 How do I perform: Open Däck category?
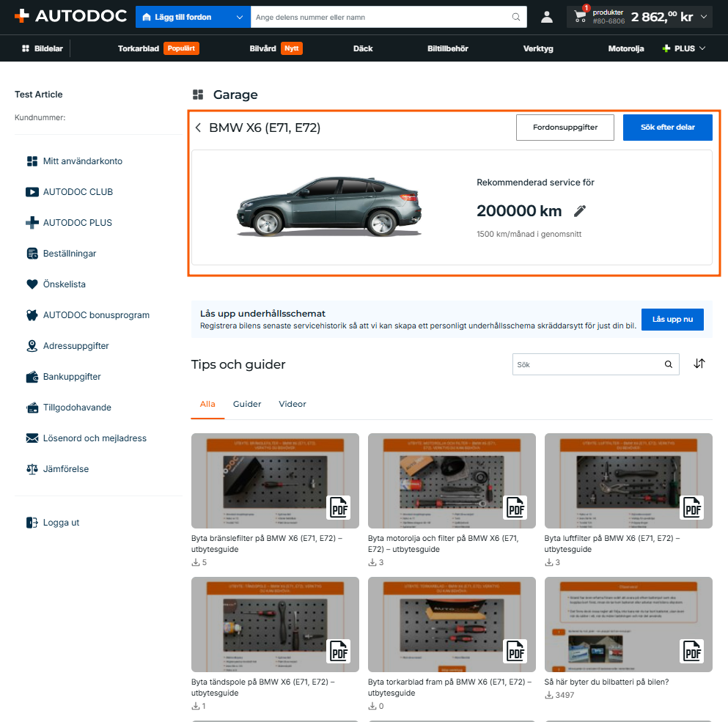pyautogui.click(x=363, y=48)
